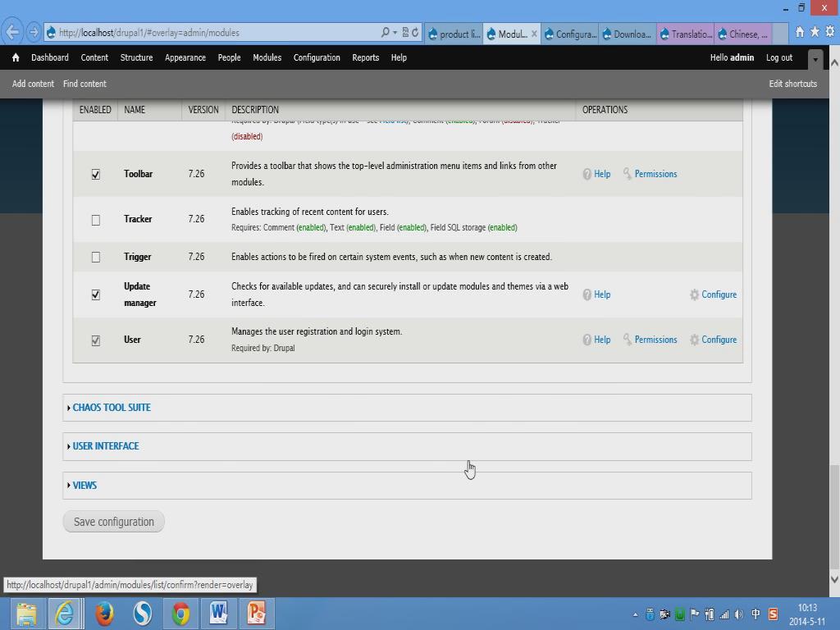The image size is (840, 630).
Task: Click the magnifier search icon in the address bar
Action: point(386,33)
